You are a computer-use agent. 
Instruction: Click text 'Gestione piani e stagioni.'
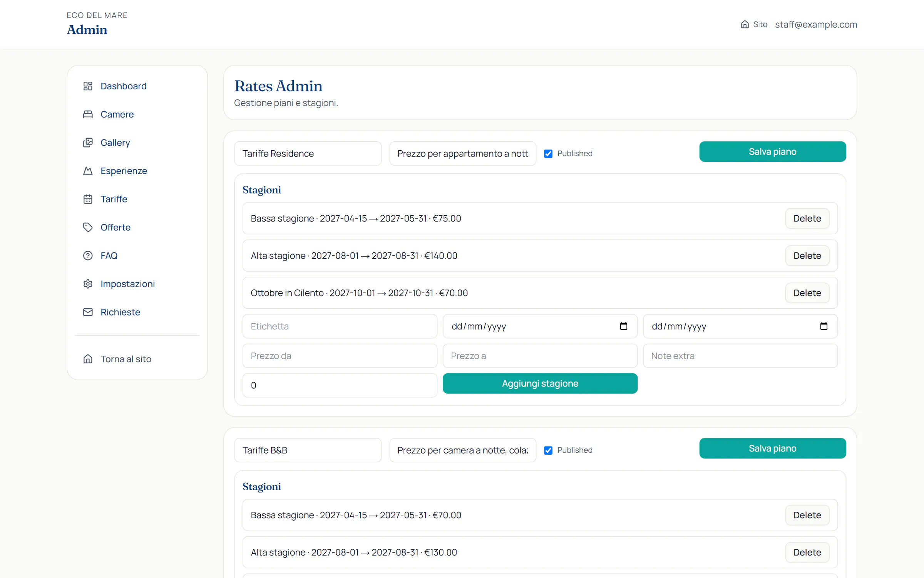(286, 103)
